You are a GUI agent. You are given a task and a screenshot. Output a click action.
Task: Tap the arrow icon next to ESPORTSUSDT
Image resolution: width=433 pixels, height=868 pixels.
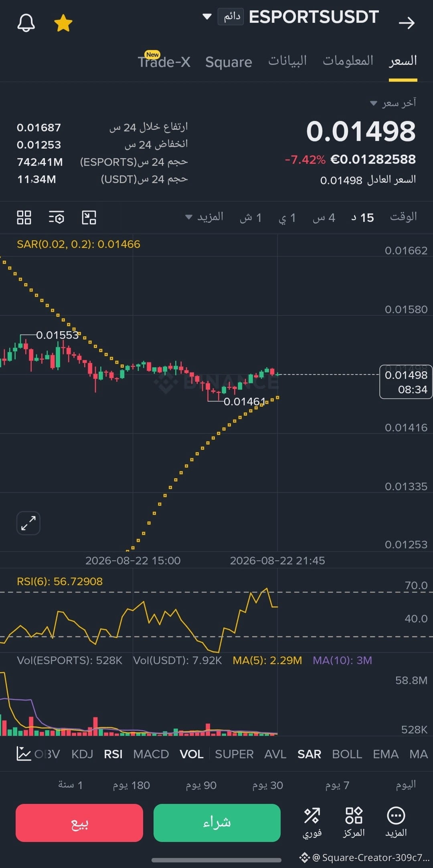(407, 23)
